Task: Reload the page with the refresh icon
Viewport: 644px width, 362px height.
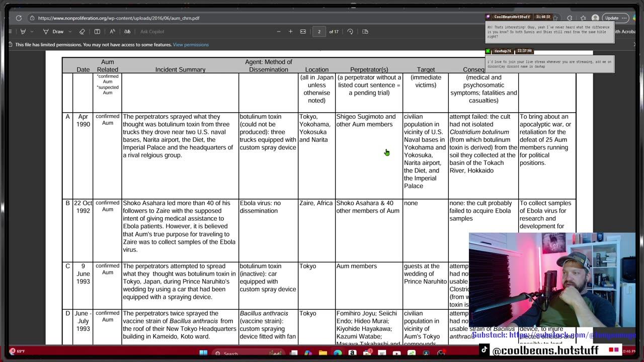Action: tap(19, 18)
